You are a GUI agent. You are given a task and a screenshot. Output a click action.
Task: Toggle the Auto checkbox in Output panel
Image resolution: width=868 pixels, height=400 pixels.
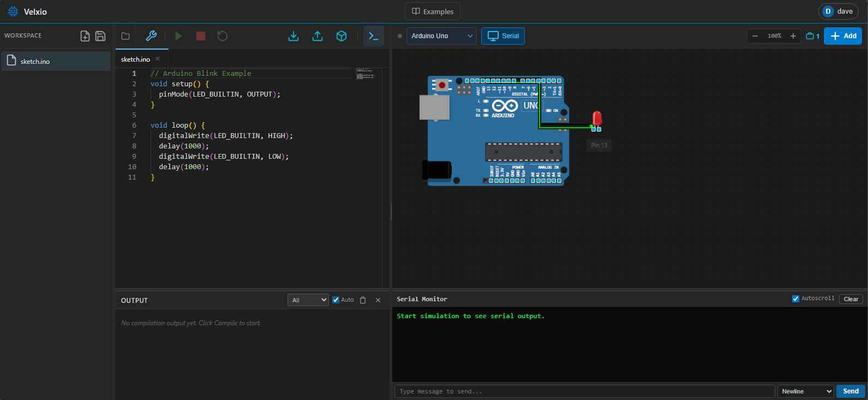[x=336, y=300]
